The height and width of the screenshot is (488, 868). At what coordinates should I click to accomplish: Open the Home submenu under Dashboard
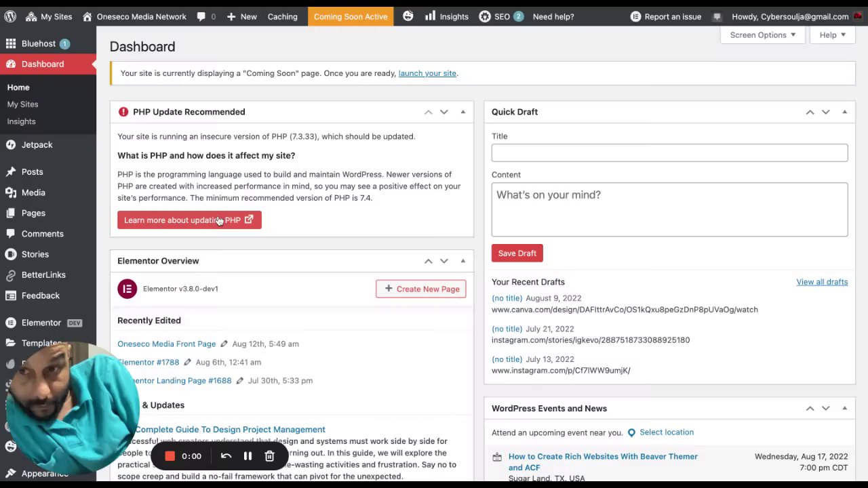click(18, 87)
